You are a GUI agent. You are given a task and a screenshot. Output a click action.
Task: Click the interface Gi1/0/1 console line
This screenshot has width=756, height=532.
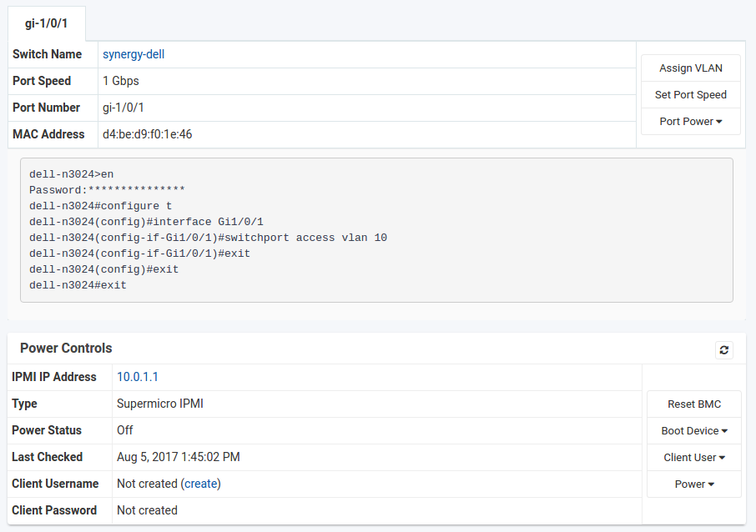(x=146, y=222)
